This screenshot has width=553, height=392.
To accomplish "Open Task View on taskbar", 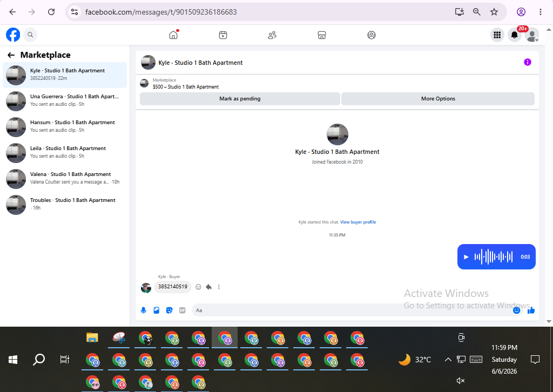I will click(65, 360).
